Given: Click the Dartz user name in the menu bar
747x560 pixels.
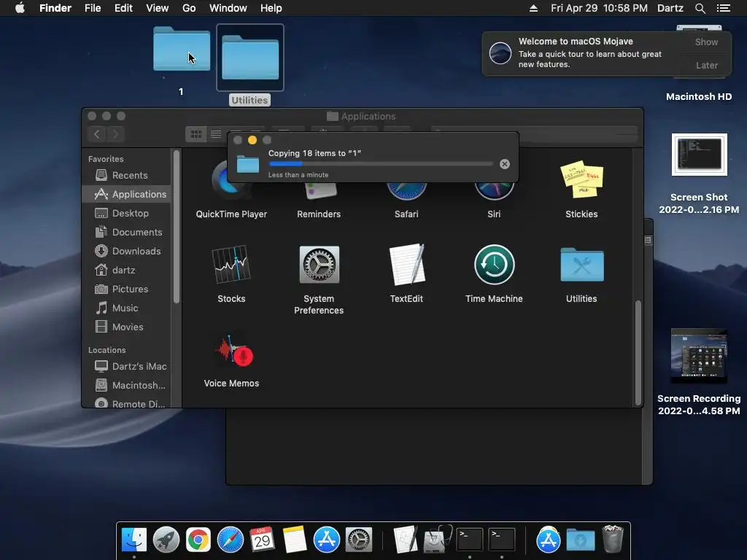Looking at the screenshot, I should [x=670, y=8].
